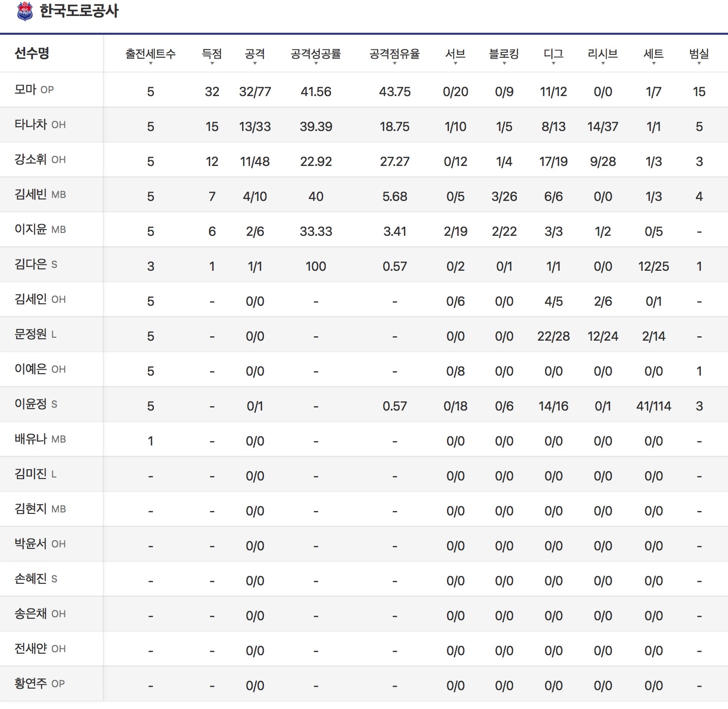Image resolution: width=728 pixels, height=709 pixels.
Task: Sort by 디그 column header
Action: click(x=553, y=54)
